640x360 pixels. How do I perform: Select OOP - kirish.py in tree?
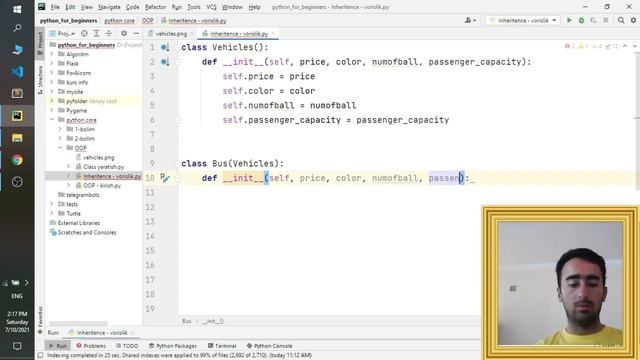click(x=102, y=185)
